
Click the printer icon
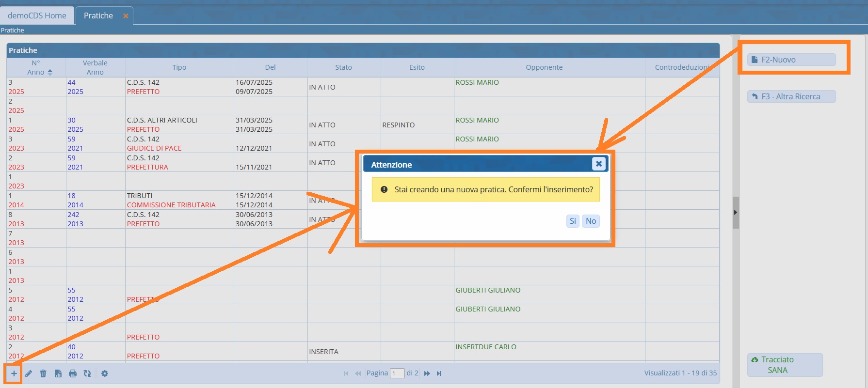point(73,373)
